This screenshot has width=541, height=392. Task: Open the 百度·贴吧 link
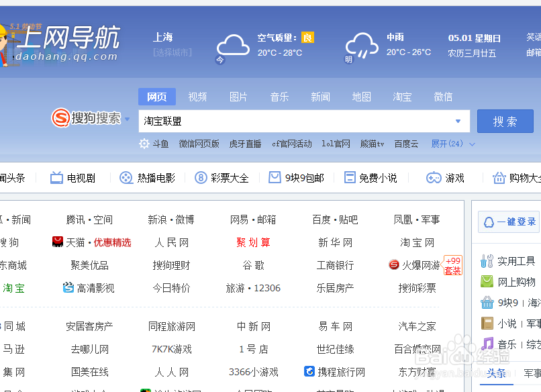tap(335, 219)
